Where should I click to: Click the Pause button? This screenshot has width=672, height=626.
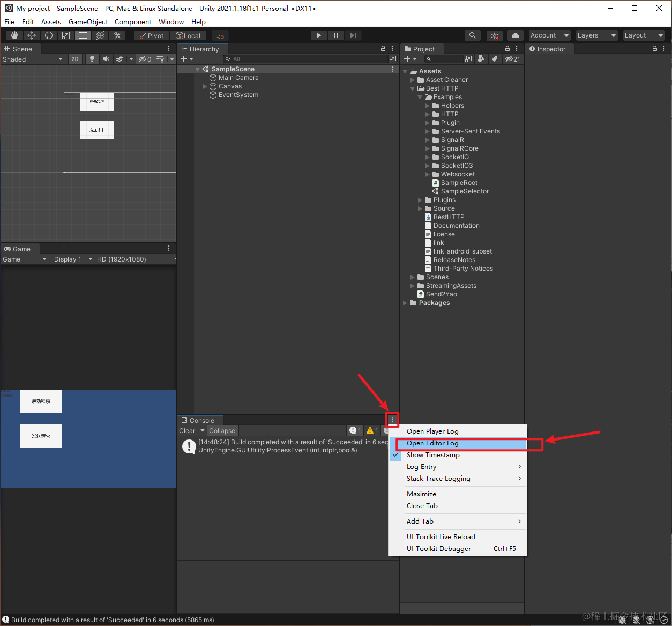[x=336, y=35]
